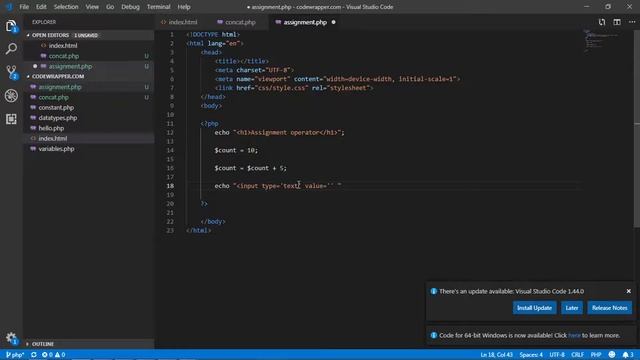Open the Manage gear menu
Image resolution: width=640 pixels, height=360 pixels.
coord(11,338)
